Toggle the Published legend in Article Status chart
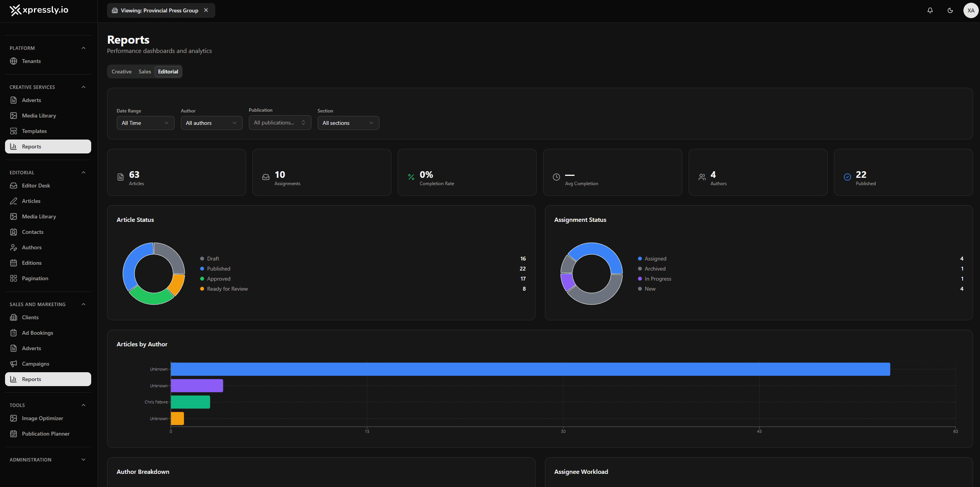The image size is (980, 487). [x=218, y=269]
